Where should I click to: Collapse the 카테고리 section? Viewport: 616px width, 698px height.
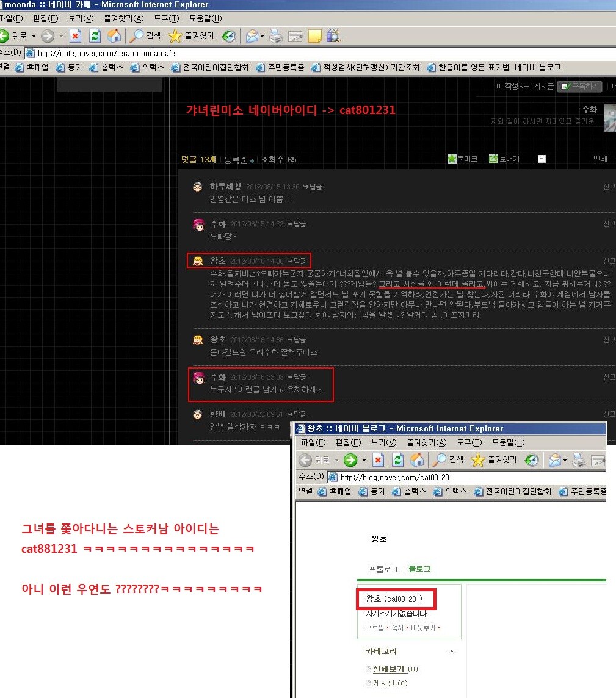pos(451,652)
